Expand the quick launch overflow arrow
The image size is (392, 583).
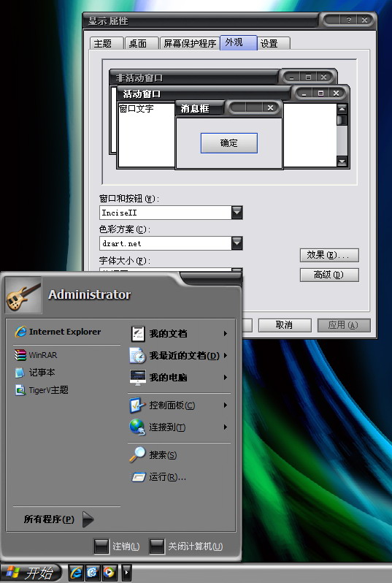point(126,572)
